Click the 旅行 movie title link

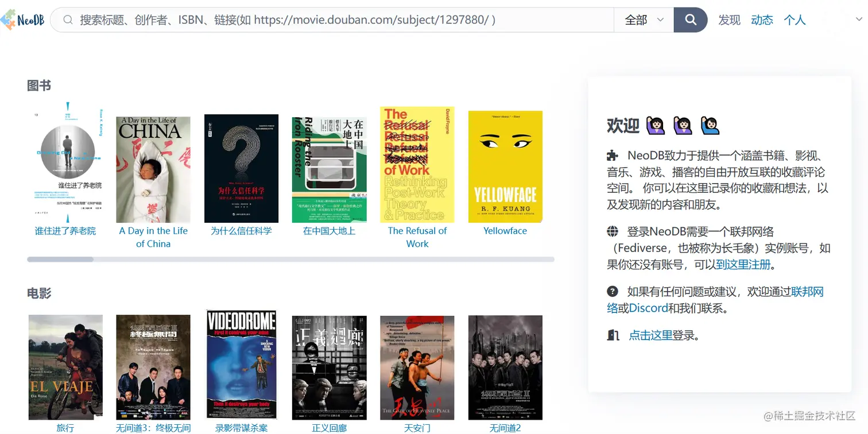65,428
